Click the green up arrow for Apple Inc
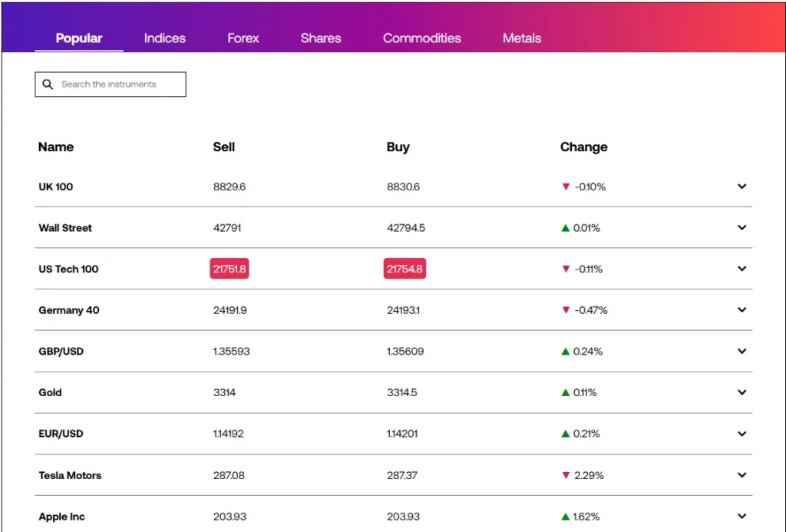Image resolution: width=786 pixels, height=532 pixels. click(566, 517)
